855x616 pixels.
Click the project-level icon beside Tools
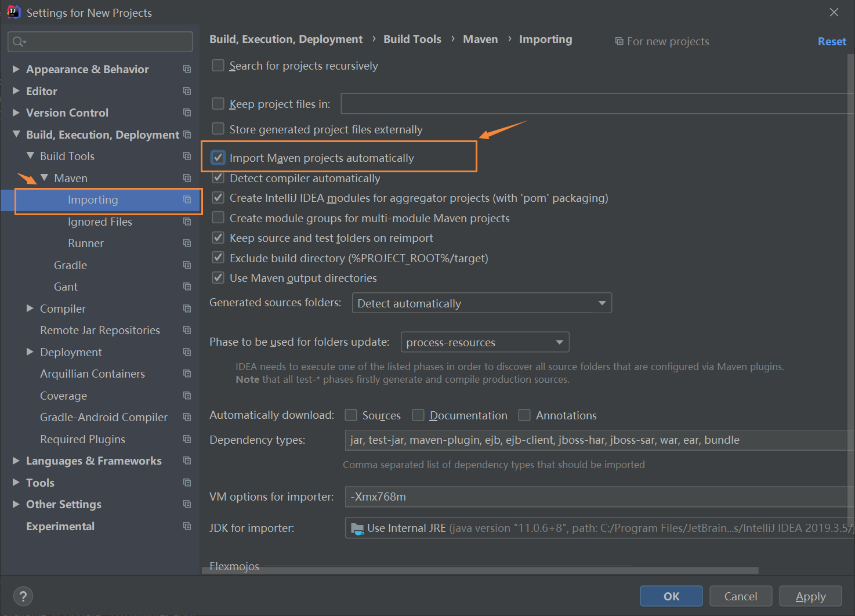coord(187,483)
